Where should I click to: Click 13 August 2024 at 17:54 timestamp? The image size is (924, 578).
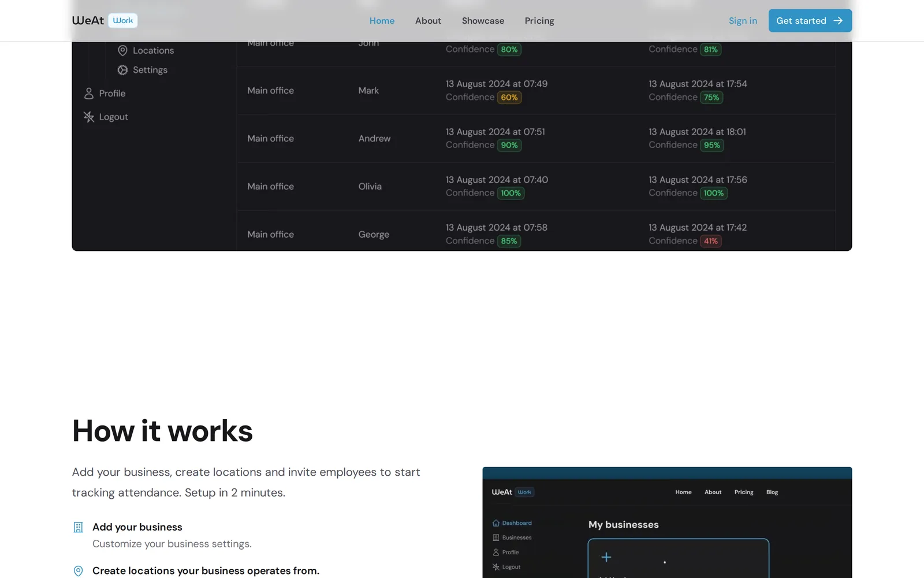point(698,84)
